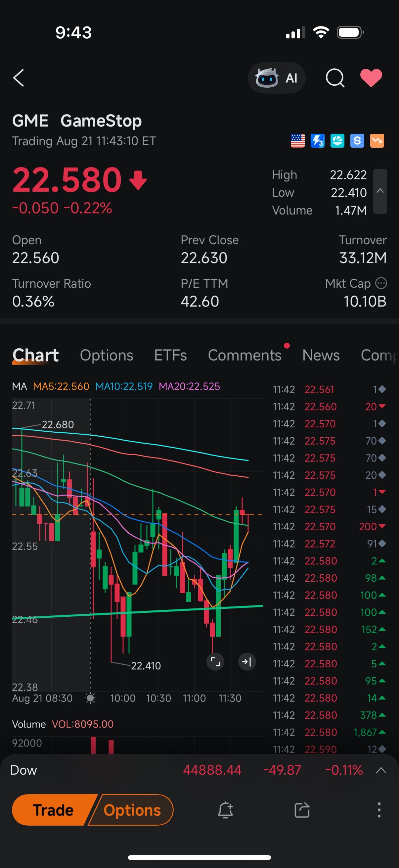Select the 22.561 trade row
399x868 pixels.
(x=329, y=390)
